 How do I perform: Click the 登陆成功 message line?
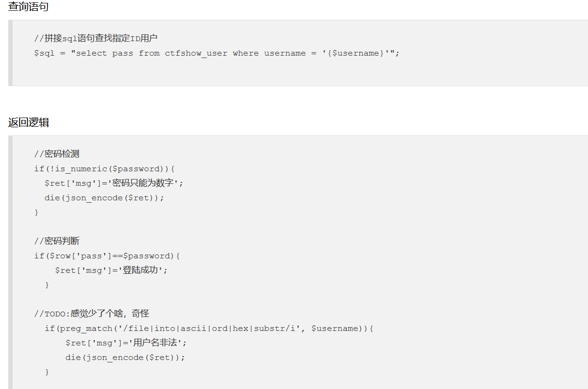coord(111,270)
